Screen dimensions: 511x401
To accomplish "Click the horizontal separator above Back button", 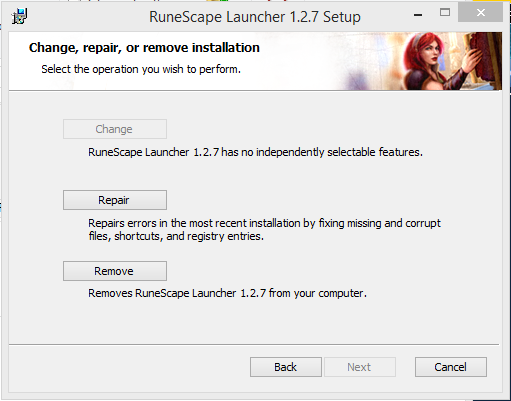I will (254, 344).
